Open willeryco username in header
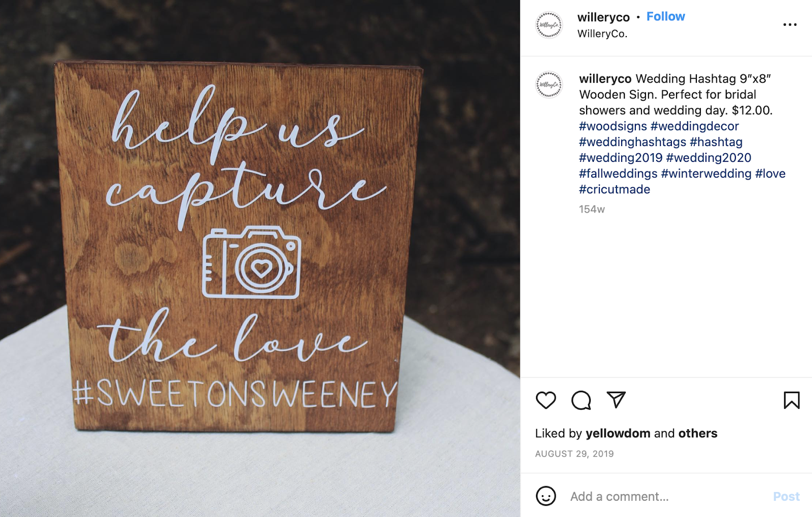 click(603, 17)
